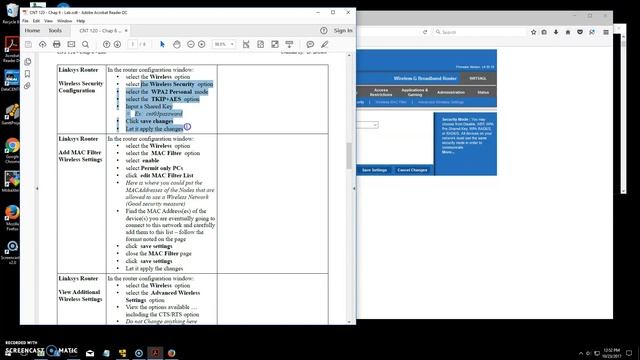
Task: Click the Acrobat Reader taskbar icon
Action: [155, 353]
